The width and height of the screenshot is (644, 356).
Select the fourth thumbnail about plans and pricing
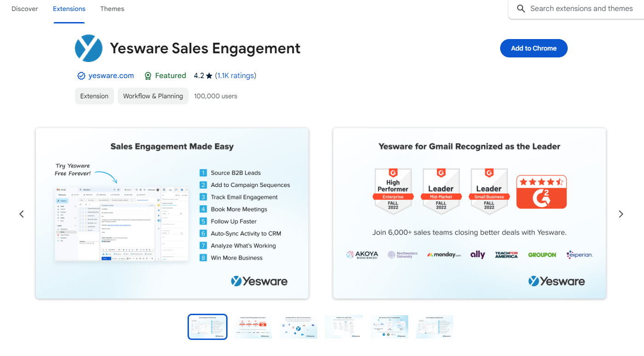tap(344, 327)
